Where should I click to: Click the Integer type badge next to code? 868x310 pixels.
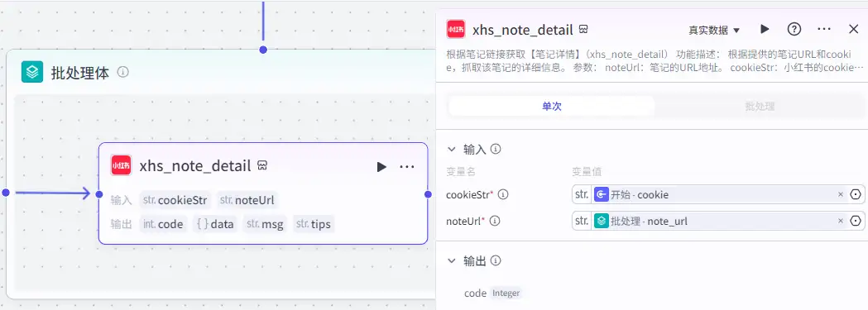506,293
